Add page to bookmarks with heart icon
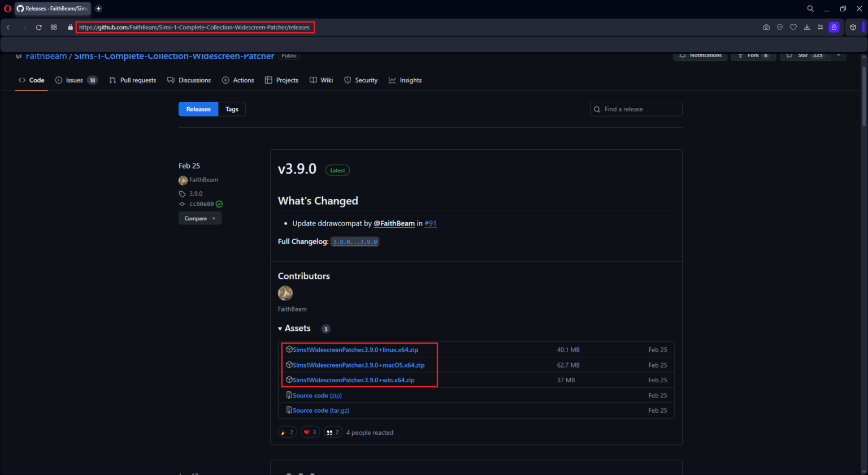The width and height of the screenshot is (868, 475). (793, 27)
